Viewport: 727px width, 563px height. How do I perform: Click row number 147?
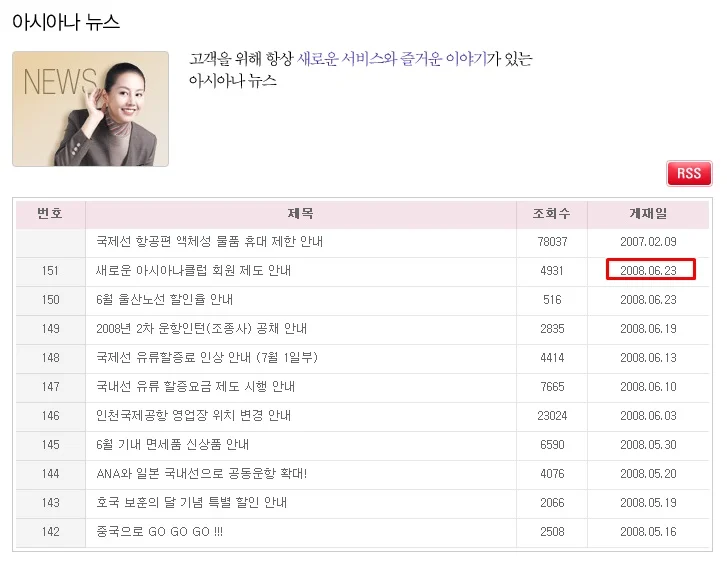(51, 387)
